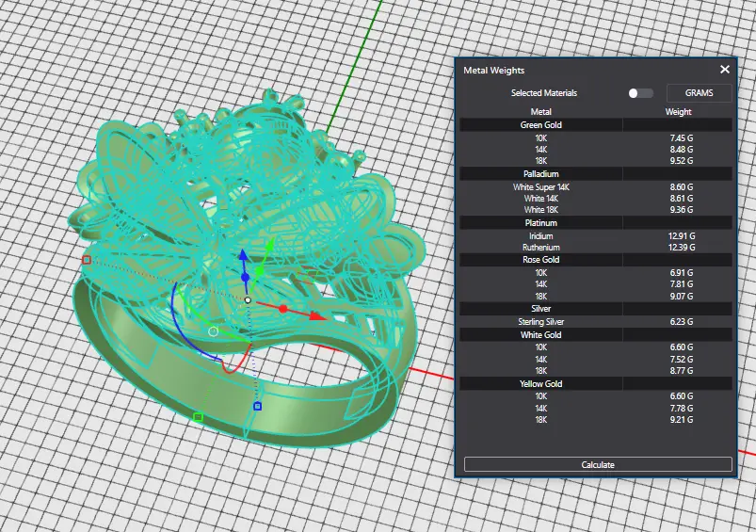Click the red dot on X-axis
756x532 pixels.
[x=283, y=309]
